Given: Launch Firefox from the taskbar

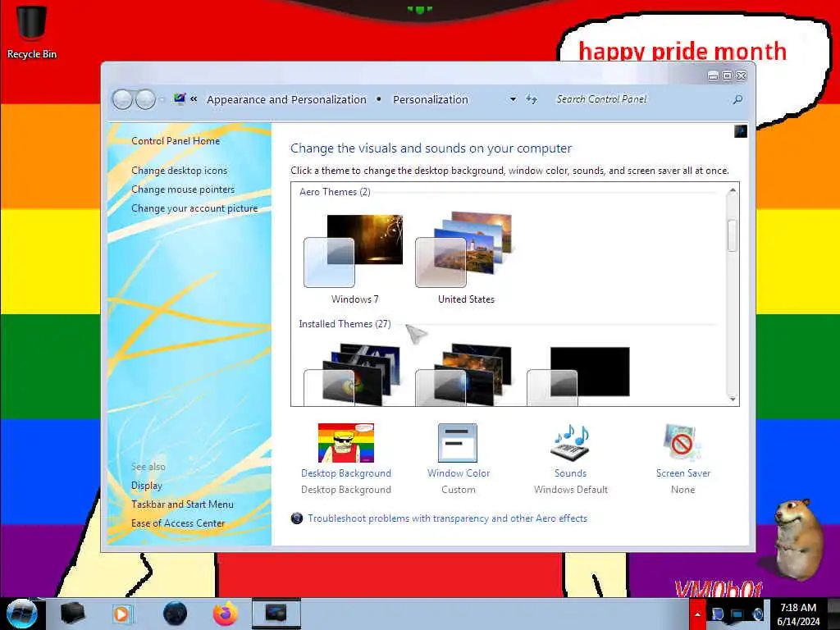Looking at the screenshot, I should click(226, 614).
